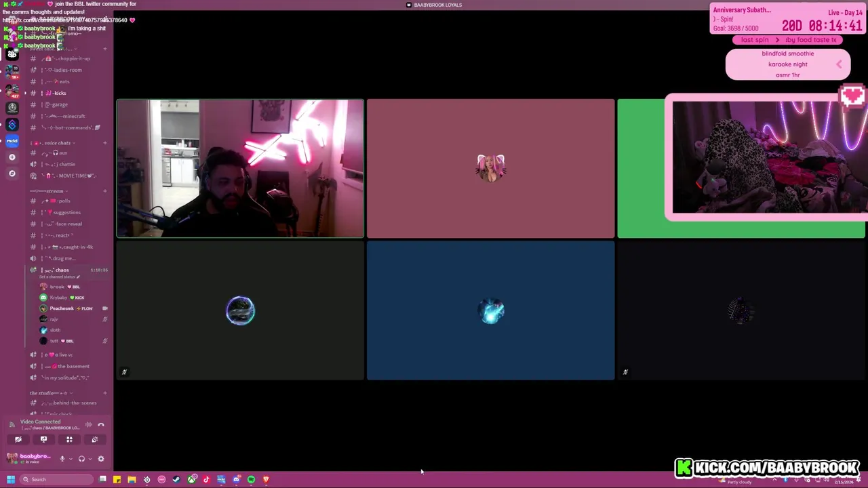
Task: Join the MOVIE TIME stage channel
Action: [x=68, y=176]
